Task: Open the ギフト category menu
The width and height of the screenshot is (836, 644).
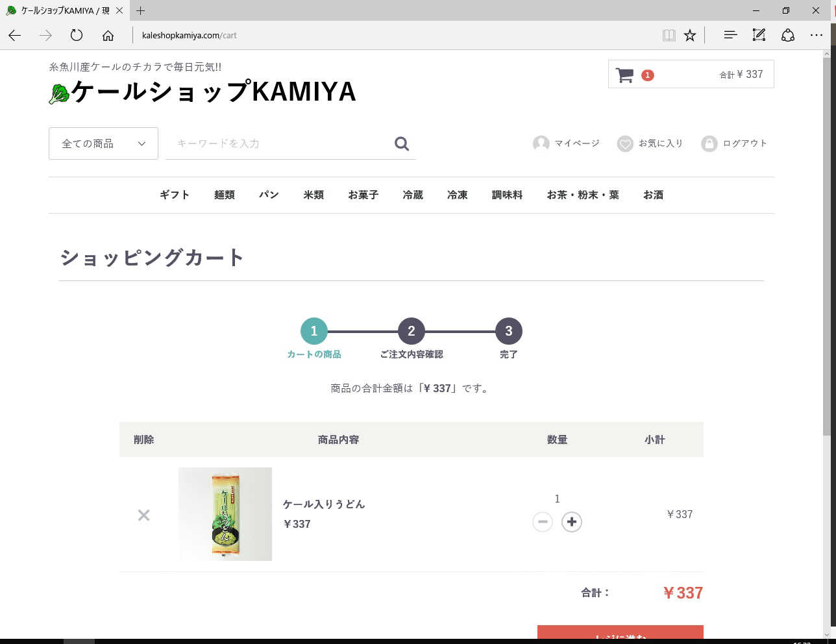Action: tap(175, 195)
